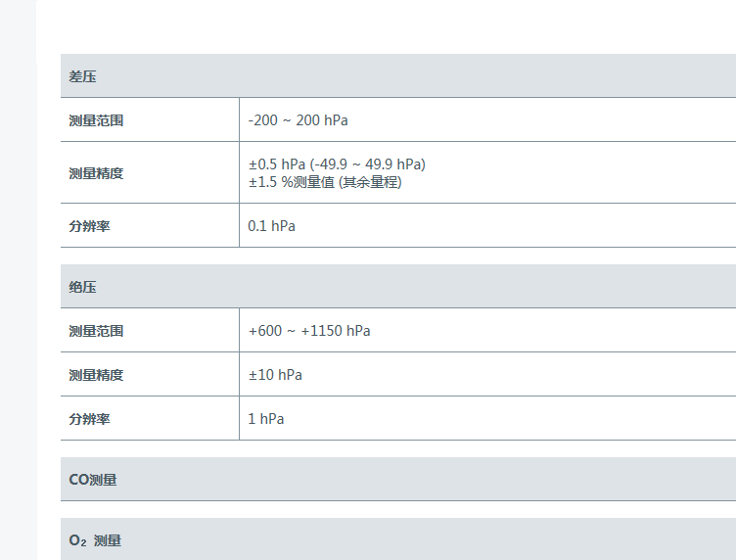Select the 1 hPa resolution value
This screenshot has height=560, width=736.
pos(265,419)
